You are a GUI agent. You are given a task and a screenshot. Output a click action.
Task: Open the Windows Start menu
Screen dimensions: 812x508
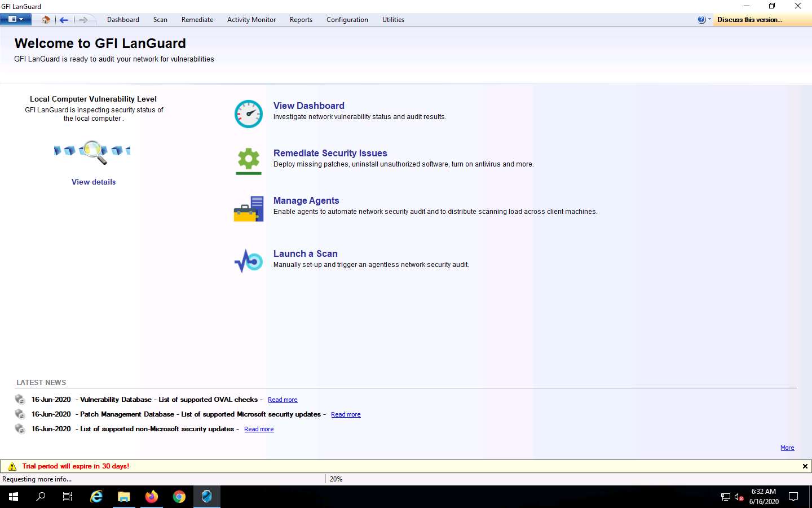[14, 497]
